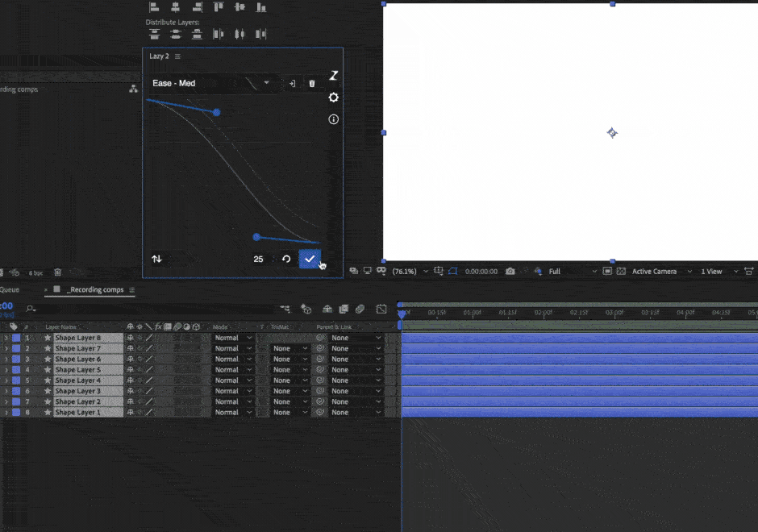
Task: Toggle Frame Blending for timeline
Action: (x=344, y=309)
